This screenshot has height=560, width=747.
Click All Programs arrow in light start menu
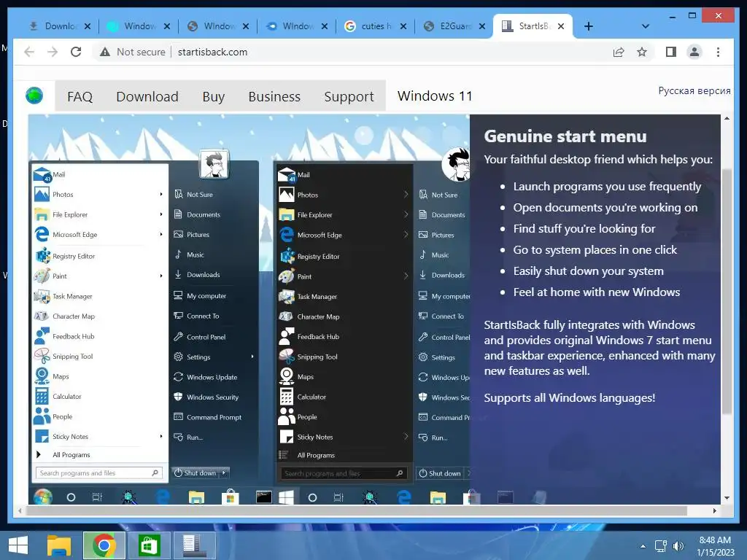tap(39, 455)
